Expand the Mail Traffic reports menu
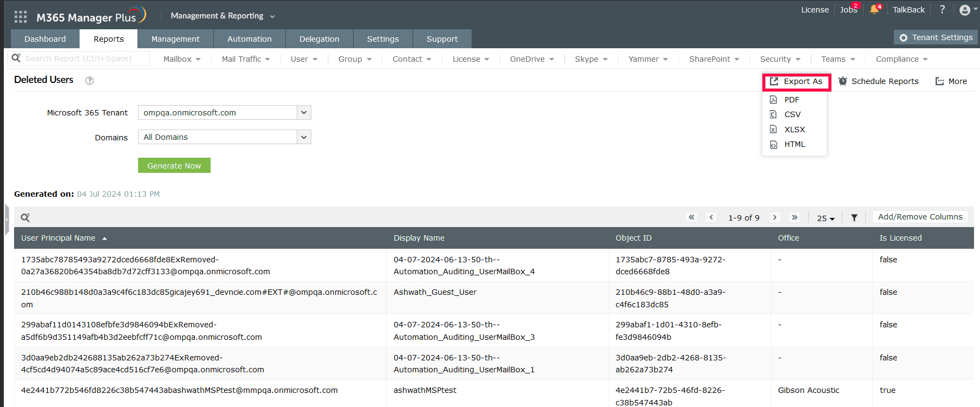Screen dimensions: 980x407 pyautogui.click(x=246, y=59)
